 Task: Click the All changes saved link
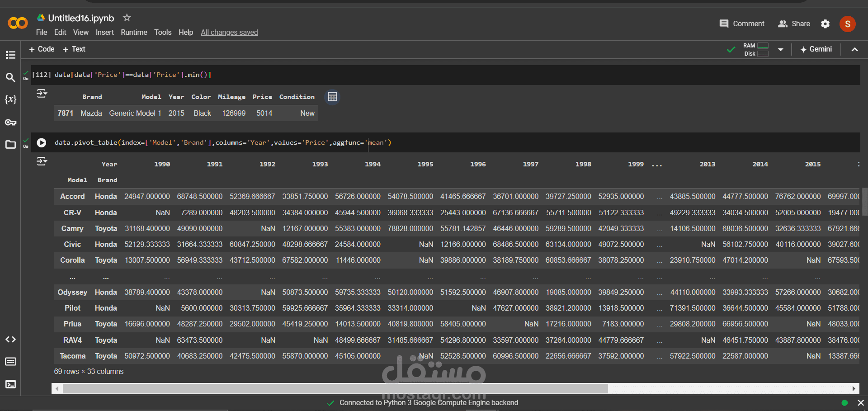pyautogui.click(x=229, y=33)
